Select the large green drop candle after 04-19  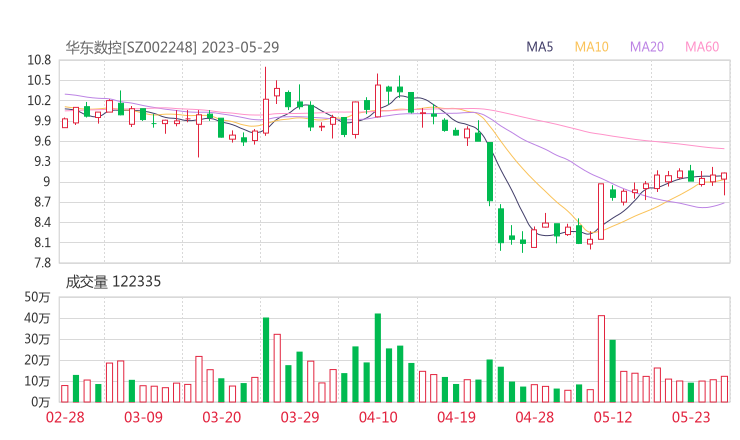pos(490,172)
